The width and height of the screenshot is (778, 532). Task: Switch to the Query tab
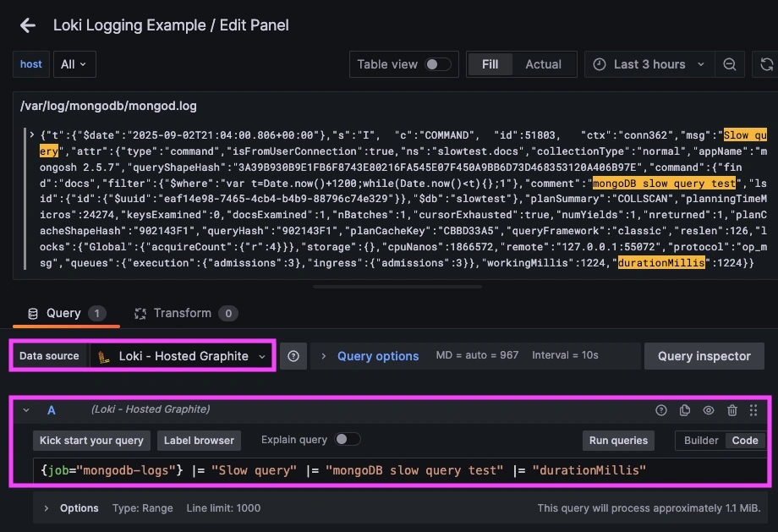pos(66,314)
